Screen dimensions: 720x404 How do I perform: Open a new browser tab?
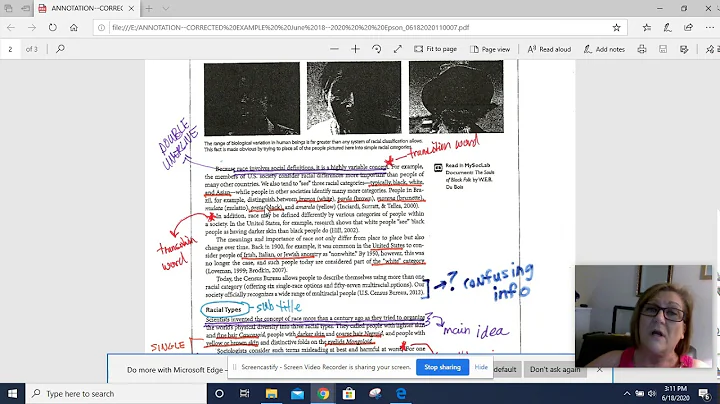[148, 8]
